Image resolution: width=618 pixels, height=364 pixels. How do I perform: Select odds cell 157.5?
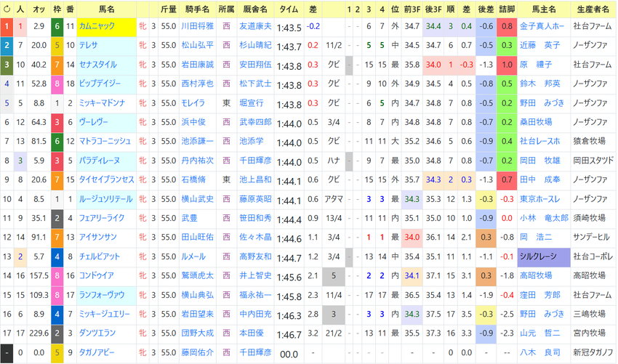[x=39, y=275]
